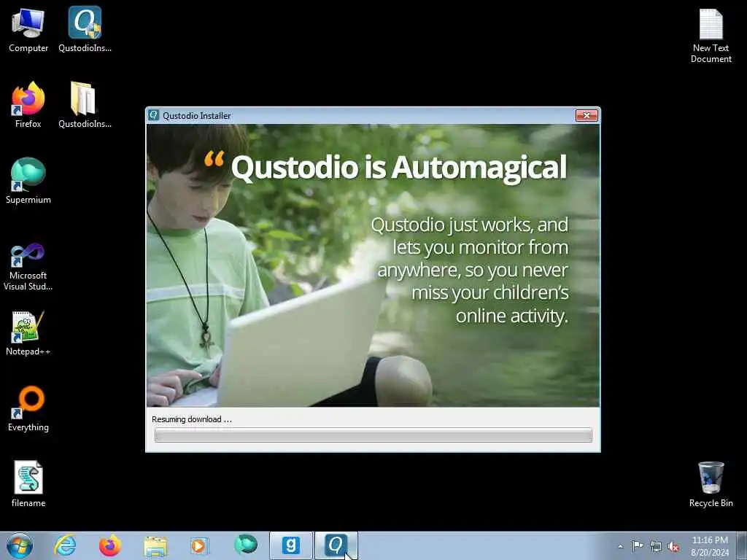Viewport: 747px width, 560px height.
Task: Switch to the blue 'g' taskbar app
Action: click(290, 545)
